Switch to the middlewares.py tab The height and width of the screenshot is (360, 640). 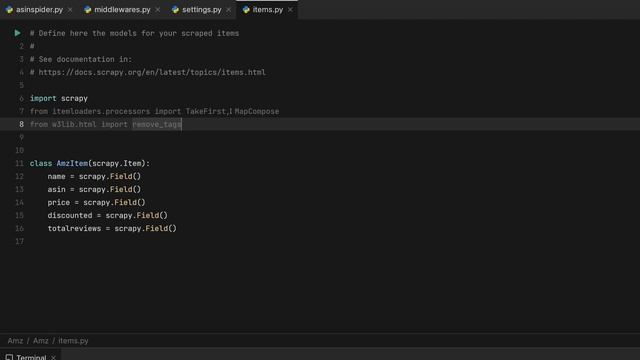pos(122,9)
